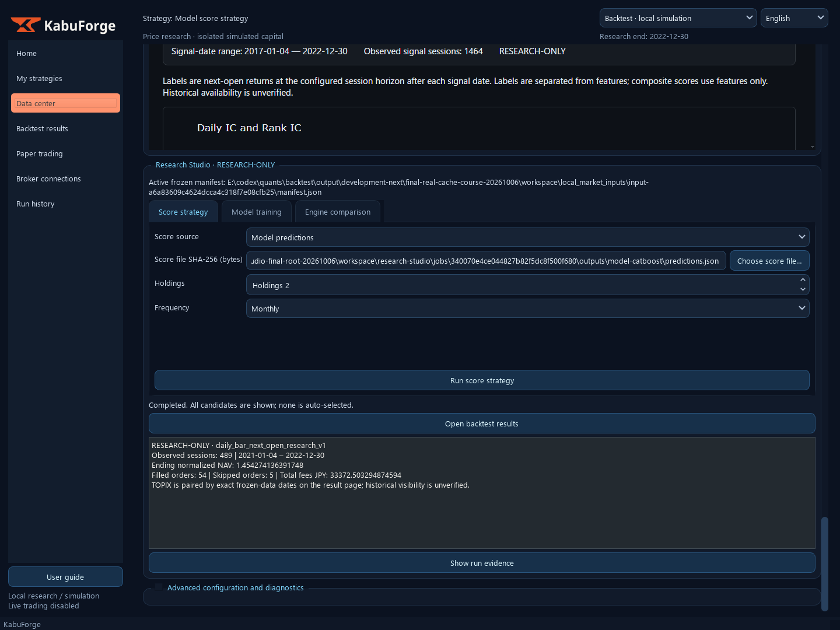
Task: Open the User guide
Action: pyautogui.click(x=65, y=577)
